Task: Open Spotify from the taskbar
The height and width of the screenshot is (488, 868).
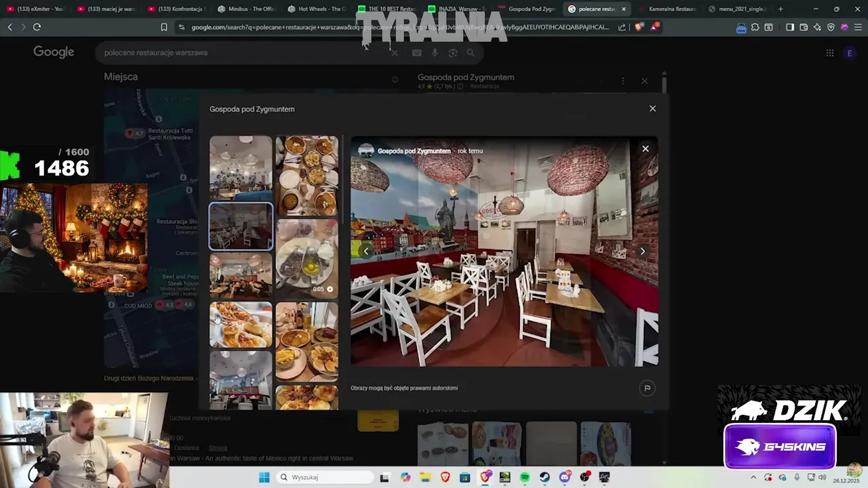Action: click(x=525, y=477)
